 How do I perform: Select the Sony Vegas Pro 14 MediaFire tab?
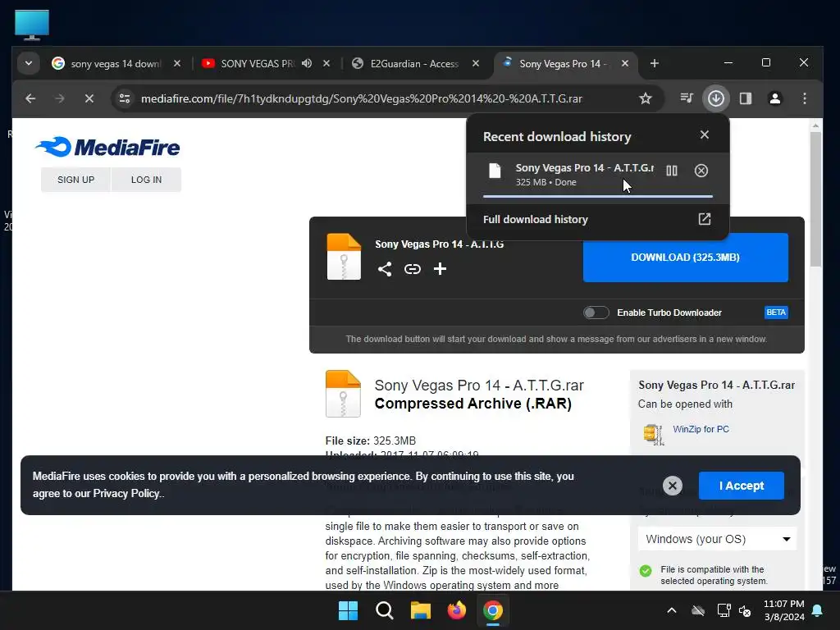(563, 64)
